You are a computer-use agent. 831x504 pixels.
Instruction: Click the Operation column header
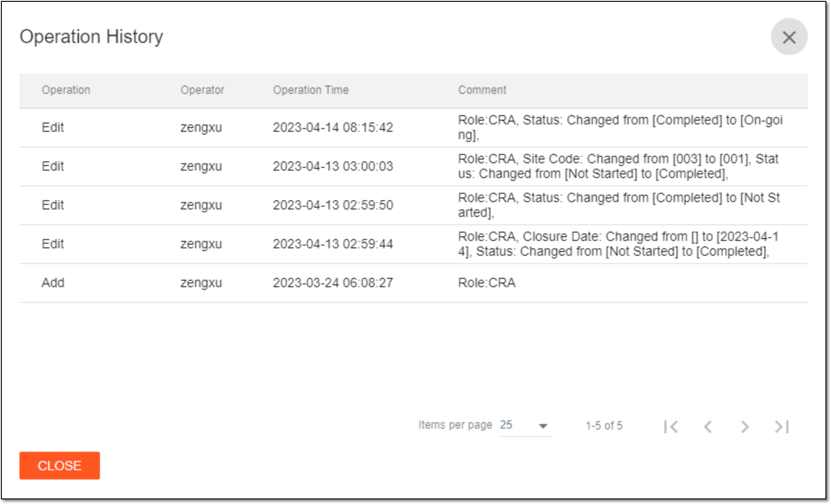click(66, 90)
